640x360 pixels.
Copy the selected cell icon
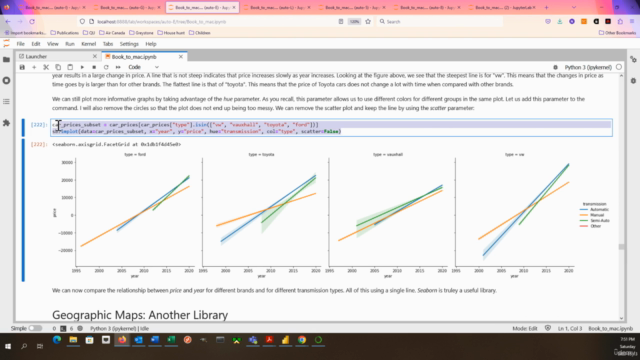tap(58, 67)
